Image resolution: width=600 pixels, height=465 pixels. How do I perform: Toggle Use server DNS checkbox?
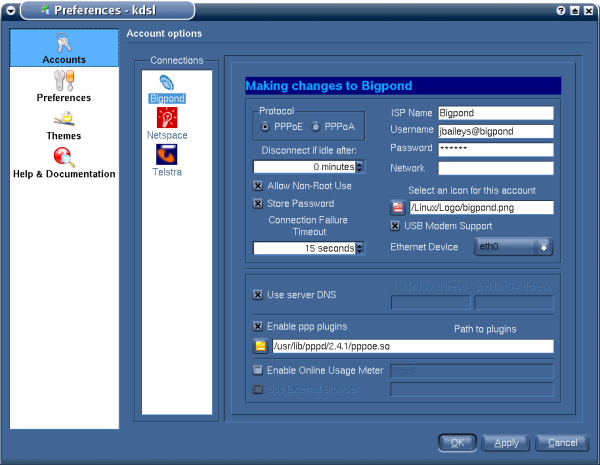[258, 295]
